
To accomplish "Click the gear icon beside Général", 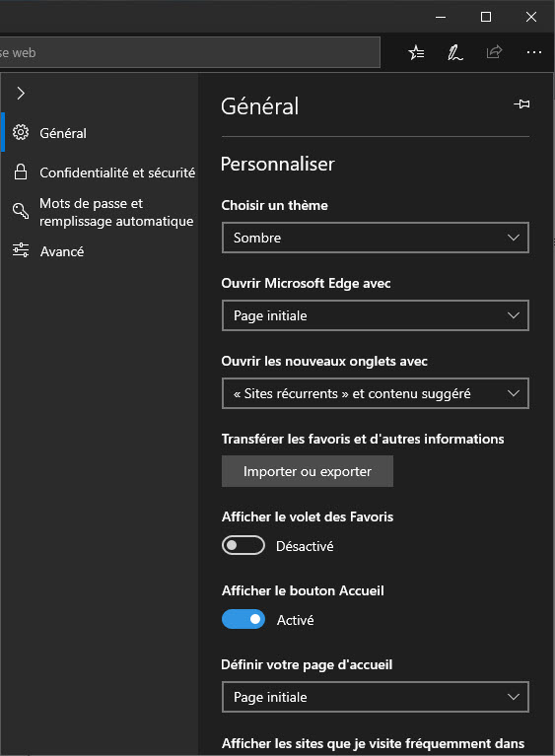I will (21, 132).
